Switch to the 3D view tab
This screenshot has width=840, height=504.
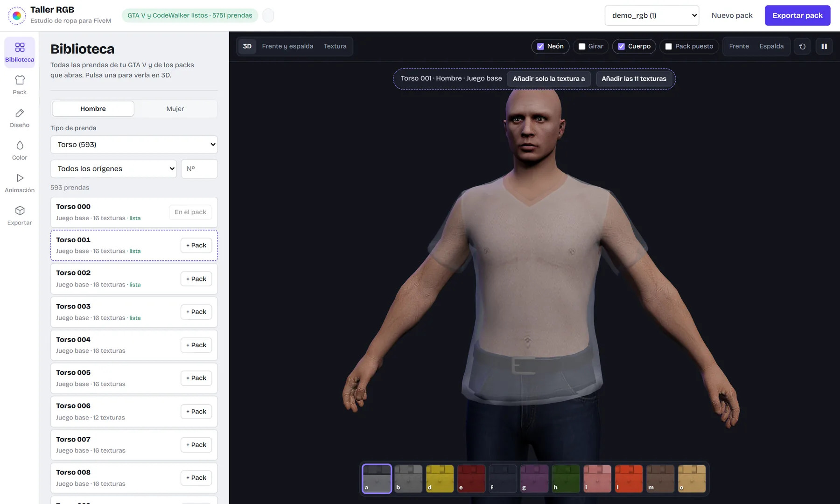247,46
